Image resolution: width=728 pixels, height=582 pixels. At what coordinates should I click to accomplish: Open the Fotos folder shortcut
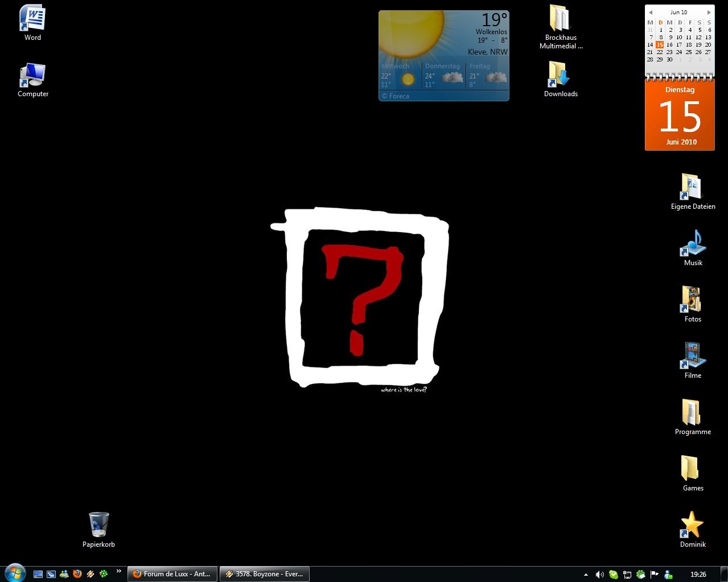click(693, 304)
